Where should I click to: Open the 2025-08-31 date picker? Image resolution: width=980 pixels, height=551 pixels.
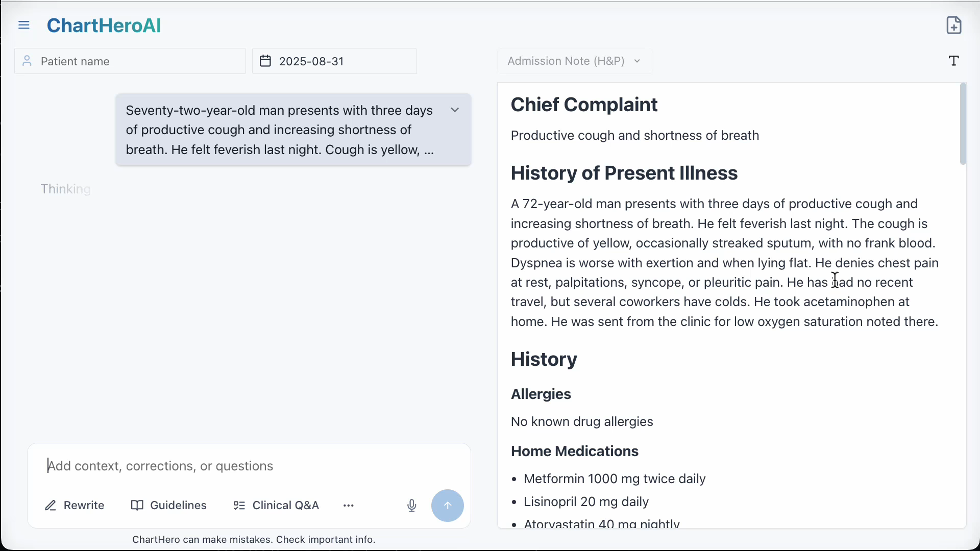tap(334, 61)
